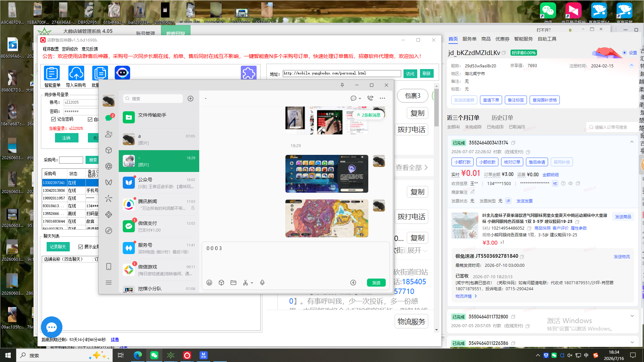
Task: Click the 刷新 button next to address
Action: point(427,73)
